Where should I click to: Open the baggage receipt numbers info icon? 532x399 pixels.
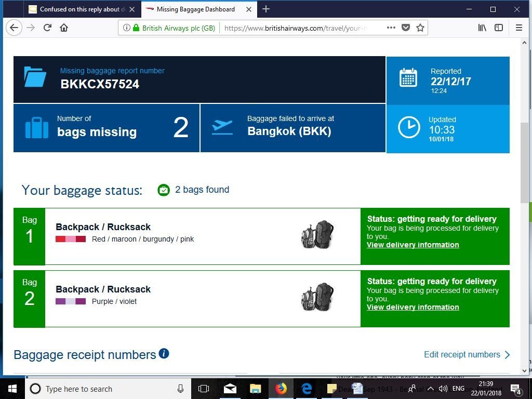[164, 353]
